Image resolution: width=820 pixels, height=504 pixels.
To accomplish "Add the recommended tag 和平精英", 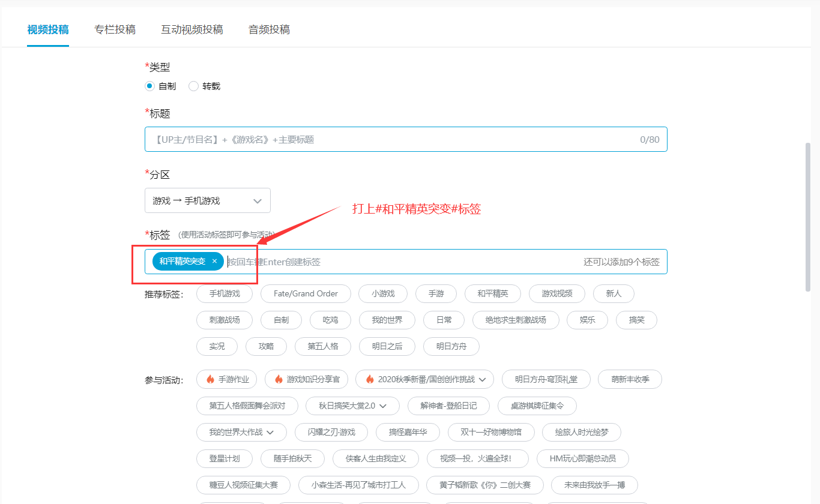I will point(493,293).
